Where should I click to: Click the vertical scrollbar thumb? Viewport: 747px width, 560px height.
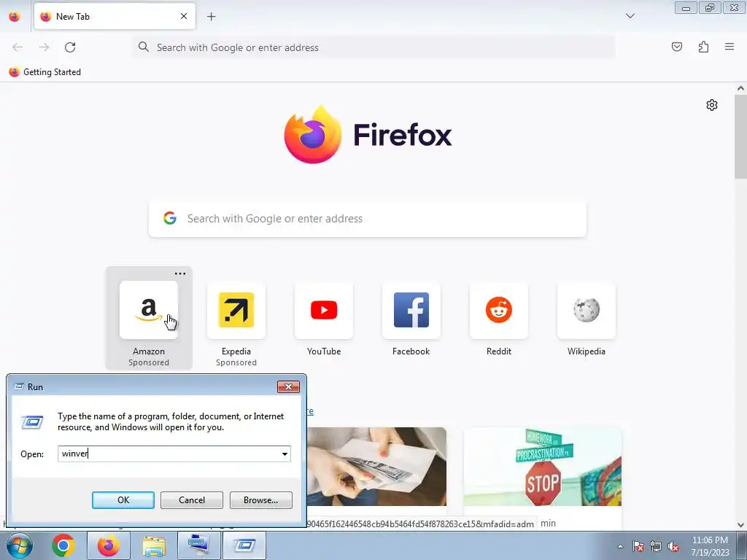coord(740,136)
